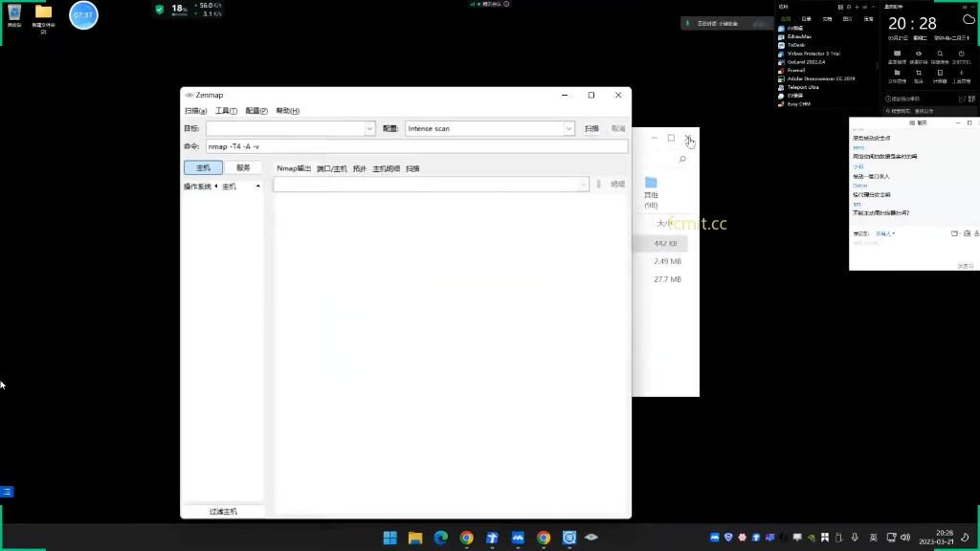Screen dimensions: 980x551
Task: Select the 主机 hosts toggle button
Action: point(203,168)
